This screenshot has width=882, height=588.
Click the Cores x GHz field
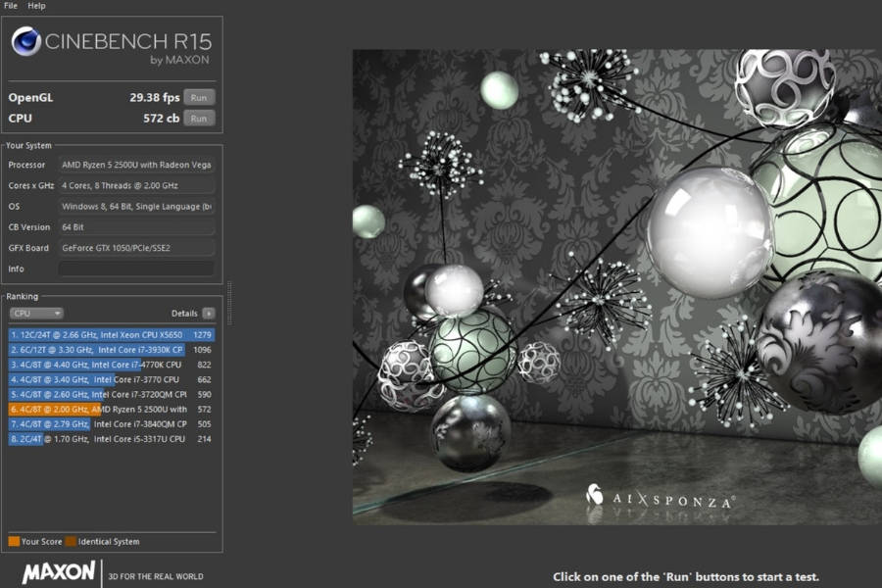pos(135,185)
